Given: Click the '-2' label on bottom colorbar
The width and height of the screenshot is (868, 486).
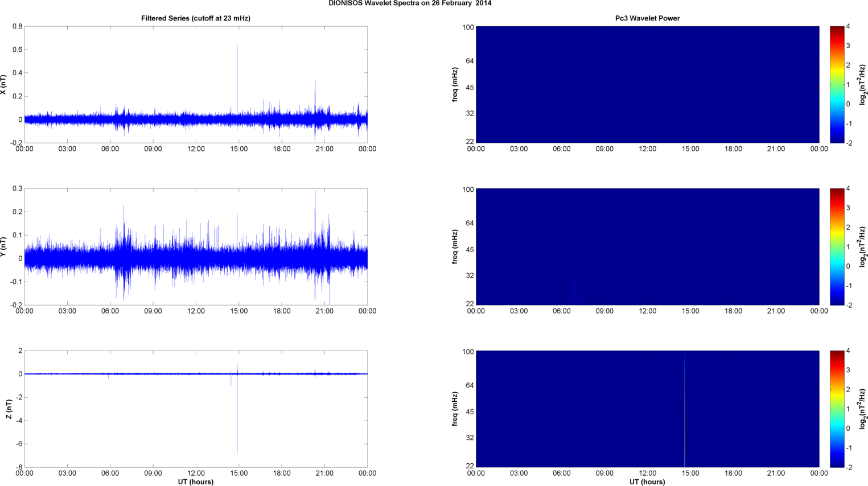Looking at the screenshot, I should click(848, 468).
